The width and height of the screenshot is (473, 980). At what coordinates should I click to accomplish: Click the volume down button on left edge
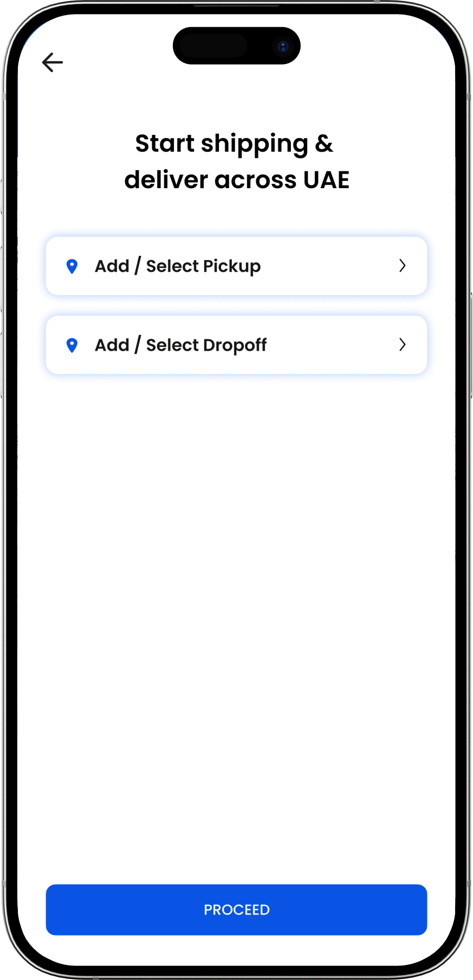click(2, 366)
